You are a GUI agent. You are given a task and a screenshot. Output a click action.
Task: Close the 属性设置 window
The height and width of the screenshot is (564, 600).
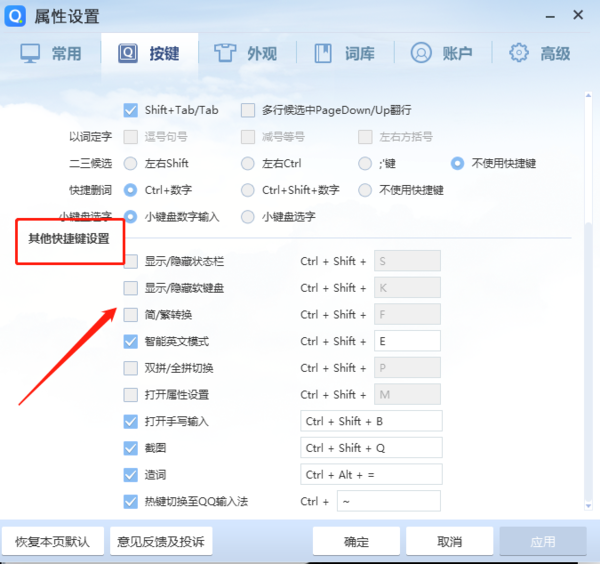pos(578,15)
